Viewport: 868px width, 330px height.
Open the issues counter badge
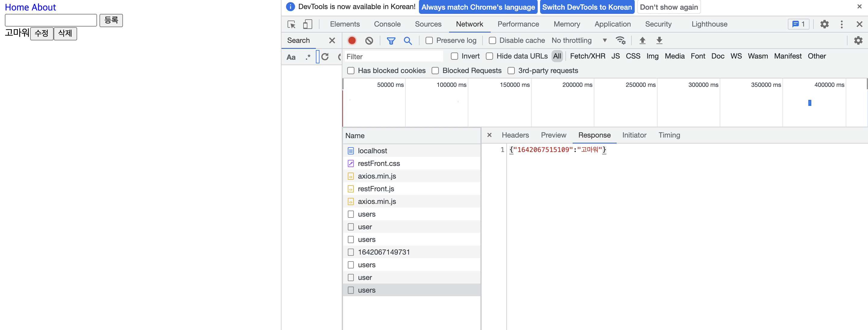pyautogui.click(x=798, y=24)
